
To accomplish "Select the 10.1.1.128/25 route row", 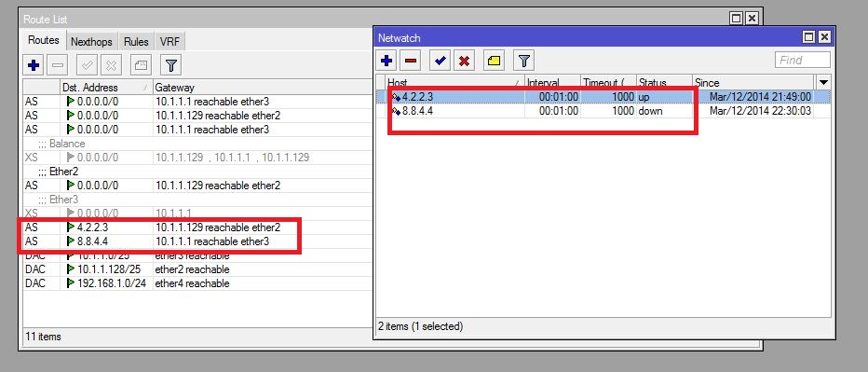I will (x=197, y=269).
